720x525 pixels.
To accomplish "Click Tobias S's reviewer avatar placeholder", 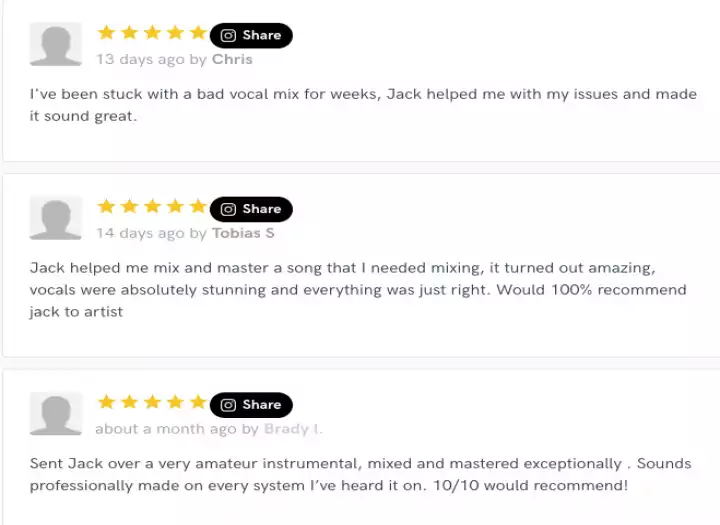I will pos(56,219).
